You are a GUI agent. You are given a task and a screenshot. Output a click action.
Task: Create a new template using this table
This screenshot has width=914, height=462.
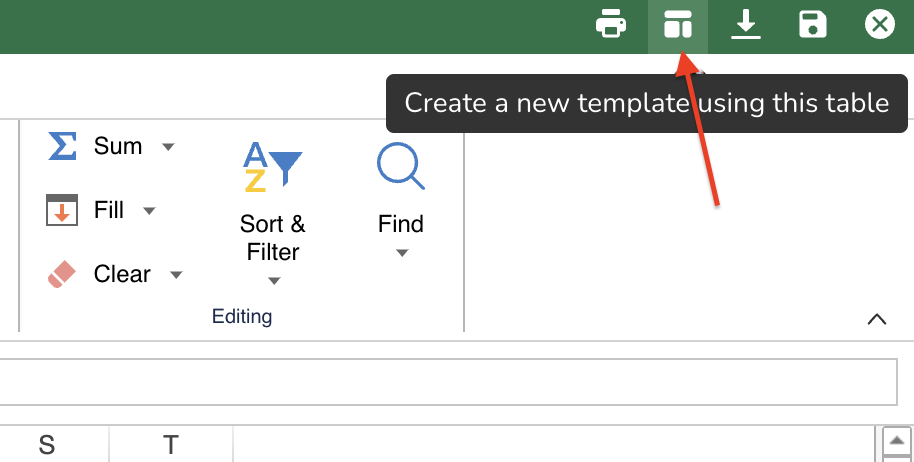pyautogui.click(x=678, y=25)
